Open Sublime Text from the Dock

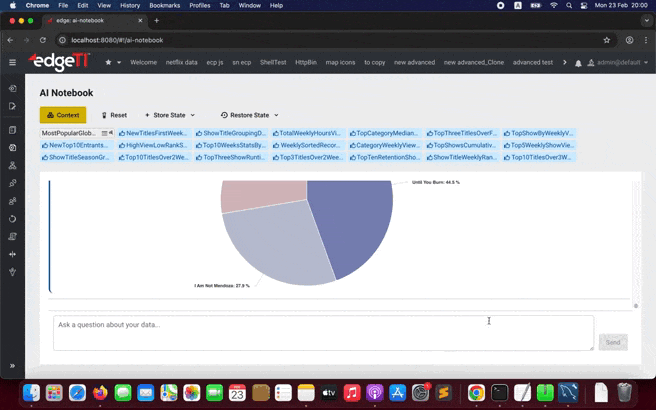444,393
